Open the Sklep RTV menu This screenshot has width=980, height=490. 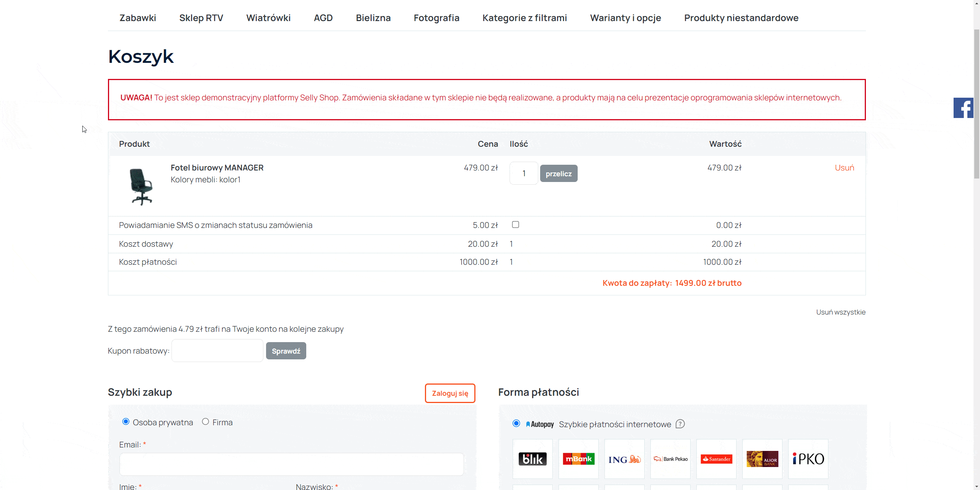point(201,18)
